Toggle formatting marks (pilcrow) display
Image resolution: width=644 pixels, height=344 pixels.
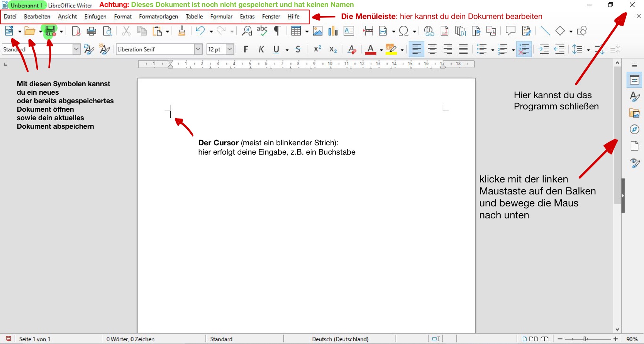pyautogui.click(x=277, y=31)
